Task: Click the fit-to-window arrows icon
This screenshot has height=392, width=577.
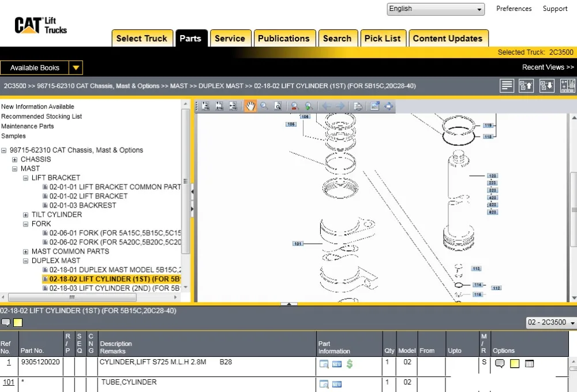Action: (x=389, y=106)
